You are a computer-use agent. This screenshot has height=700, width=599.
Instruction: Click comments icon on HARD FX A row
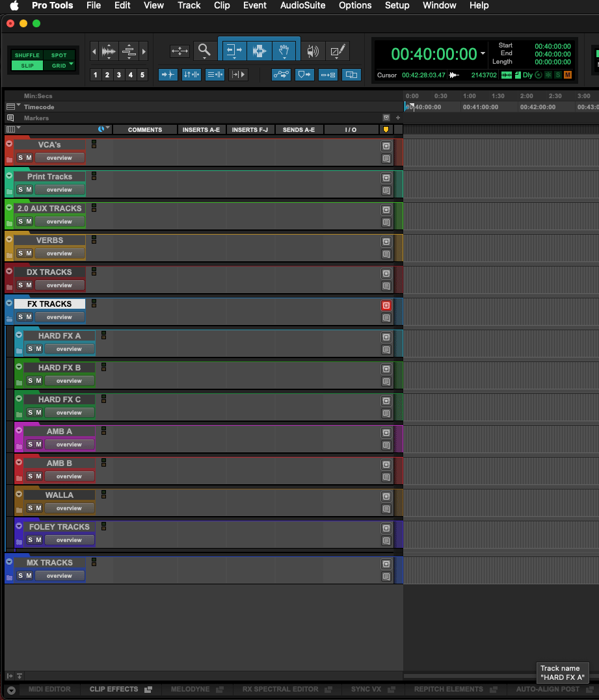click(x=386, y=350)
